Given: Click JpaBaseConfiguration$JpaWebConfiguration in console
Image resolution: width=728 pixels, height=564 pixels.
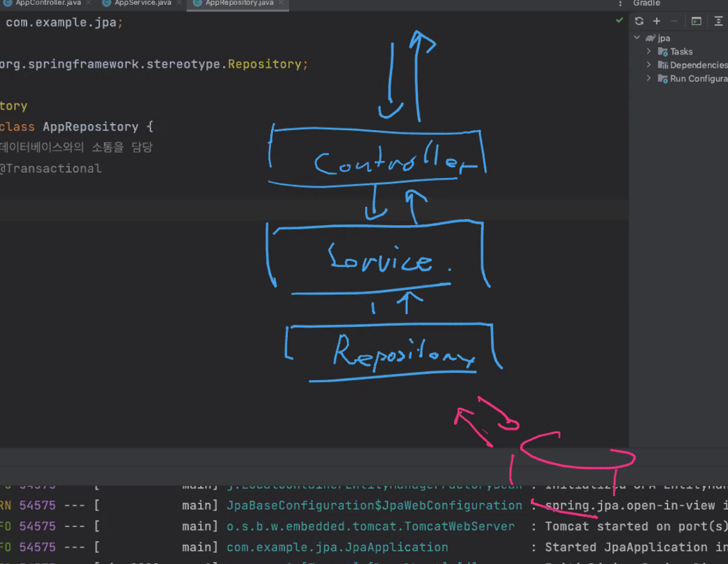Looking at the screenshot, I should [x=374, y=505].
